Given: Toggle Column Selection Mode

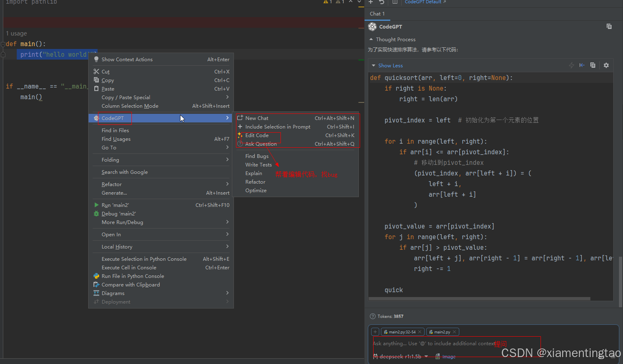Looking at the screenshot, I should click(x=161, y=106).
